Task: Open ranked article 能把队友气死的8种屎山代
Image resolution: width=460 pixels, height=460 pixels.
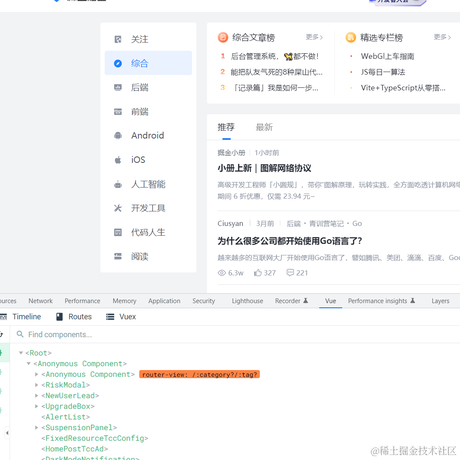Action: pos(277,72)
